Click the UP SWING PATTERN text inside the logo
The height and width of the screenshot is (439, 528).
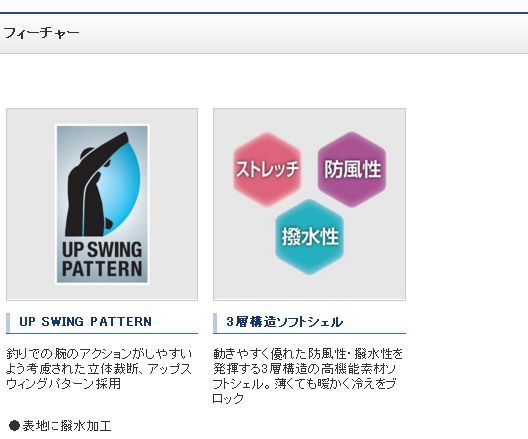pyautogui.click(x=102, y=259)
